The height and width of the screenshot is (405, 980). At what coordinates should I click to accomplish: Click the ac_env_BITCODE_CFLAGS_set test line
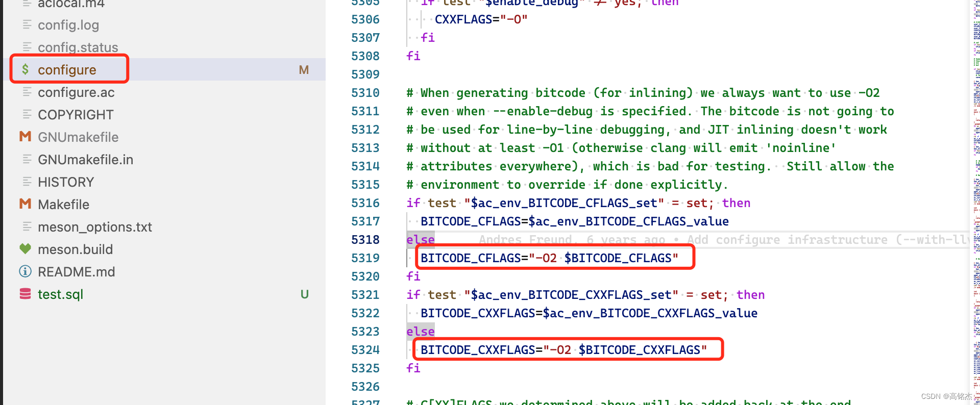[x=578, y=203]
